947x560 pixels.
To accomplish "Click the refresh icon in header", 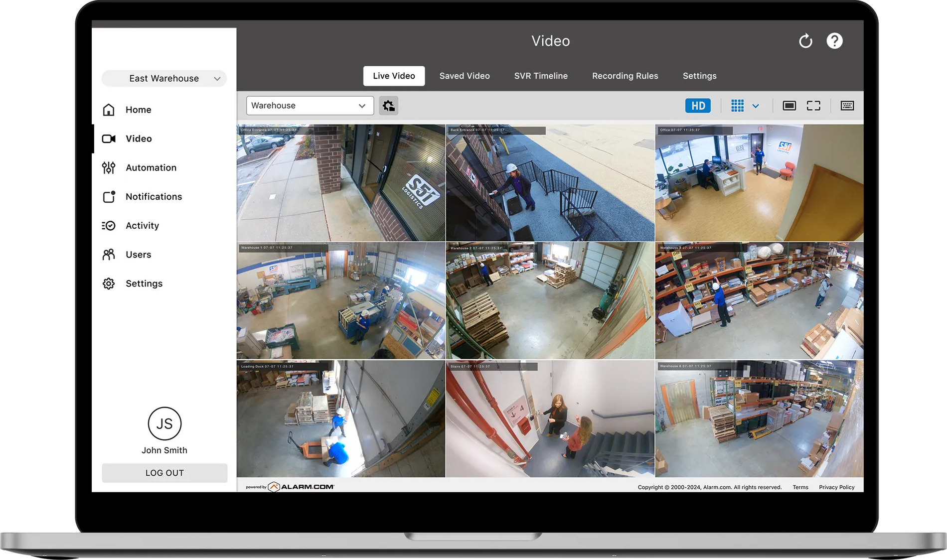I will coord(805,41).
